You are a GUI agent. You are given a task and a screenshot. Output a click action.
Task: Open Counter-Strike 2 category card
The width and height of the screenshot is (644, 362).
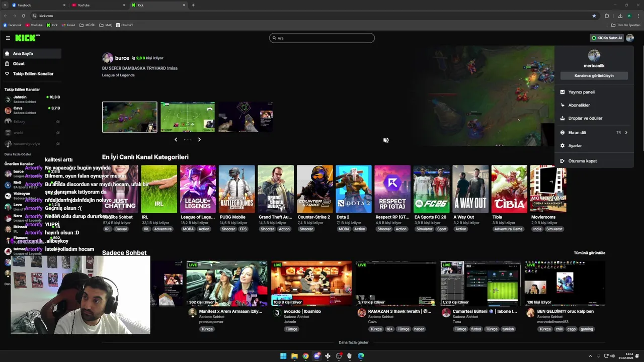tap(314, 189)
